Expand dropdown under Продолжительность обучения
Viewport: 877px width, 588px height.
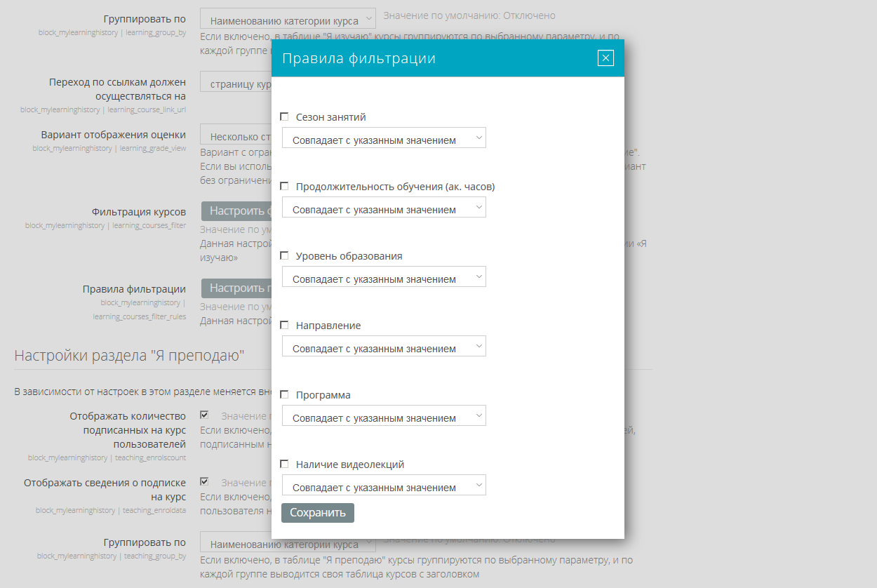pyautogui.click(x=384, y=208)
